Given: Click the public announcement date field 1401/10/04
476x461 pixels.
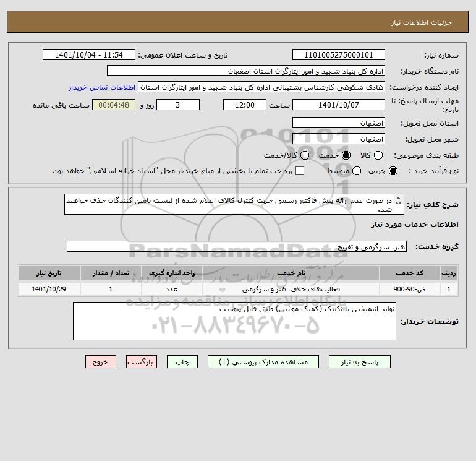Looking at the screenshot, I should (89, 55).
